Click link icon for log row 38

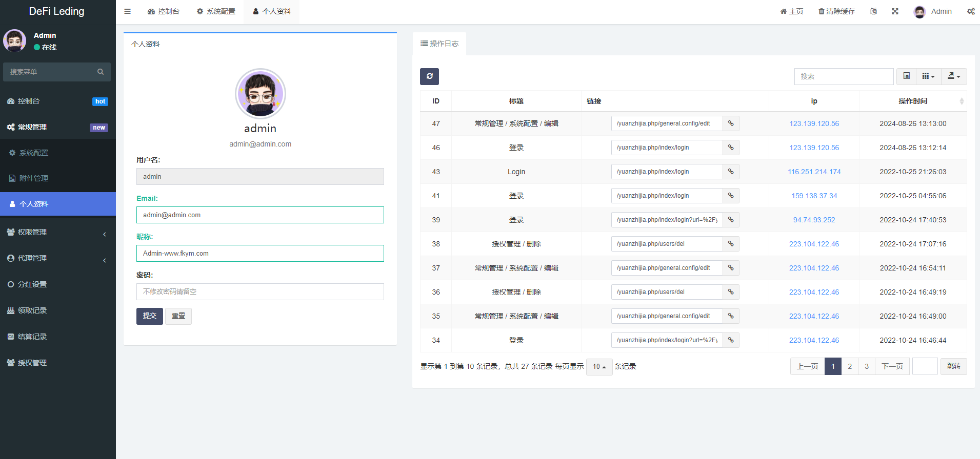[731, 244]
